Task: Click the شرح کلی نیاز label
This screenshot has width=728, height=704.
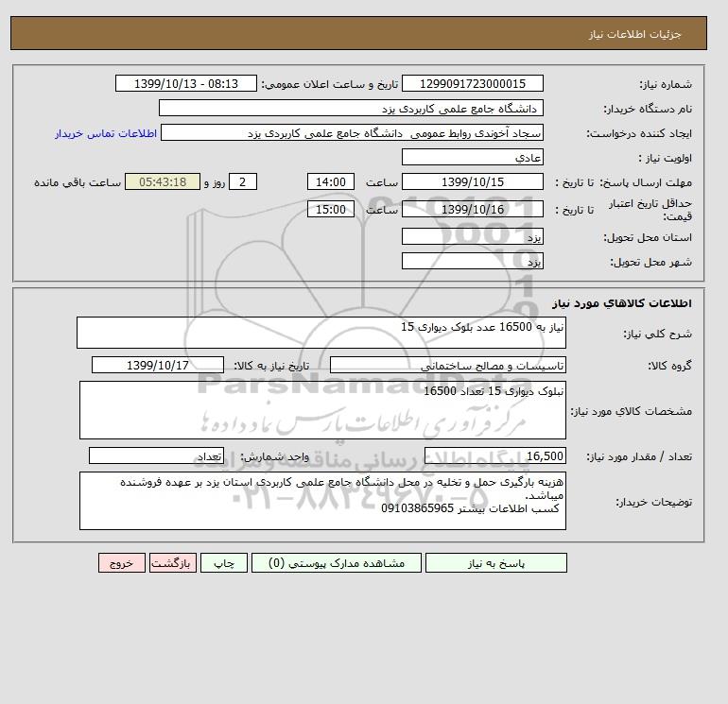Action: click(657, 334)
